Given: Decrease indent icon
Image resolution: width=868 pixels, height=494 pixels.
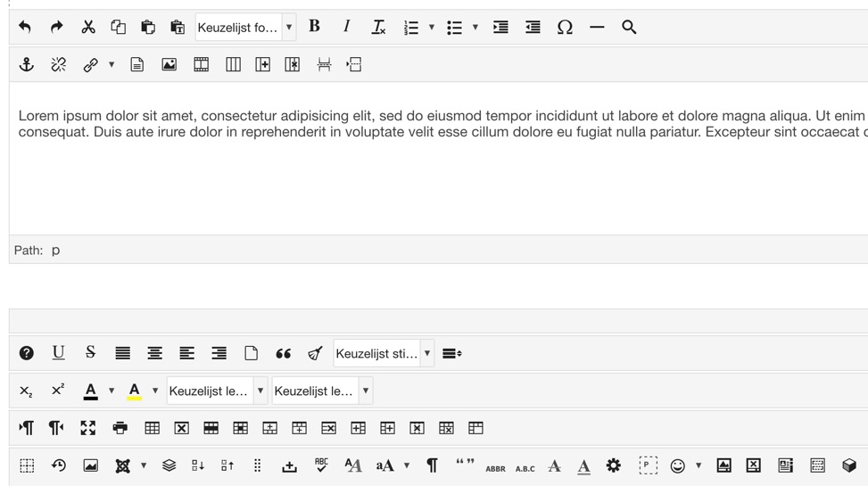Looking at the screenshot, I should (533, 27).
